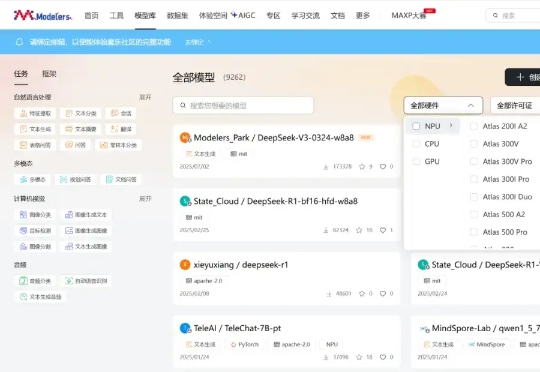Click the 文本分类 task icon
Image resolution: width=540 pixels, height=372 pixels.
[x=69, y=113]
